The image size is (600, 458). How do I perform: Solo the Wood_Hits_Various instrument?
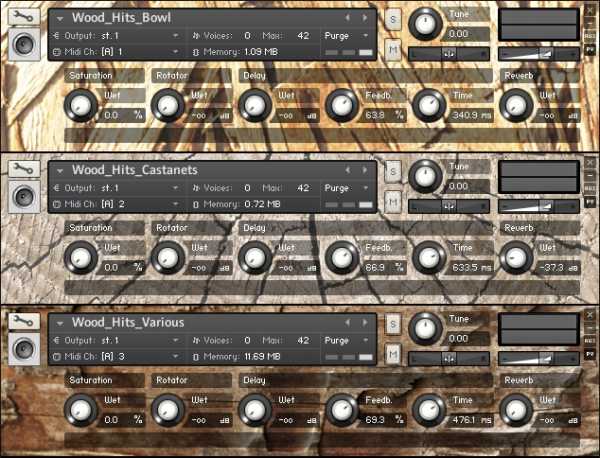point(393,324)
